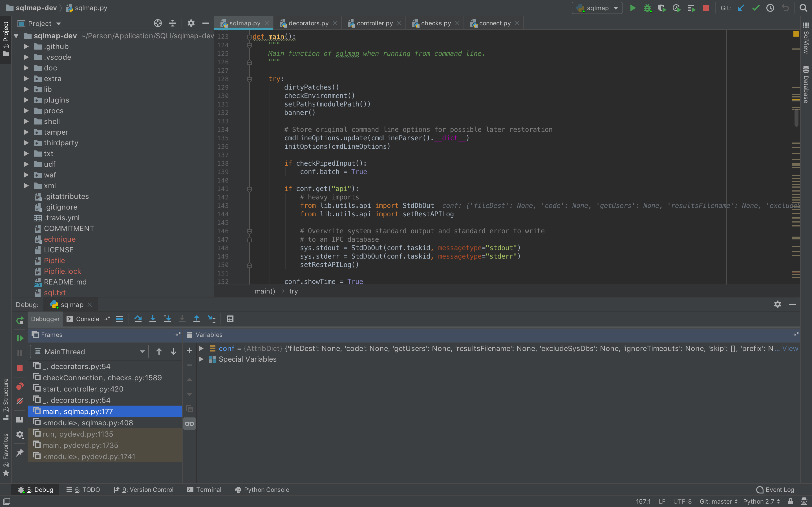Click the View Breakpoints icon in debug sidebar
Screen dimensions: 812x507
(x=20, y=386)
